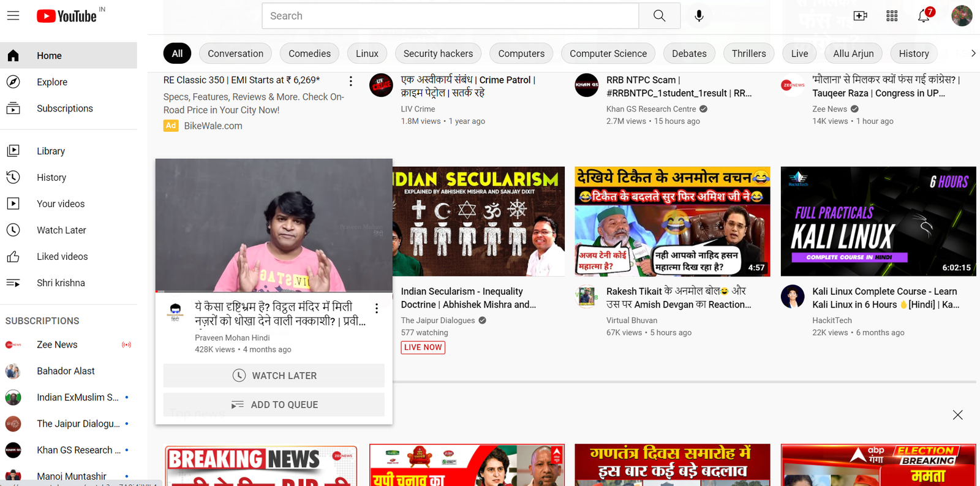
Task: Open the notifications bell
Action: click(x=924, y=16)
